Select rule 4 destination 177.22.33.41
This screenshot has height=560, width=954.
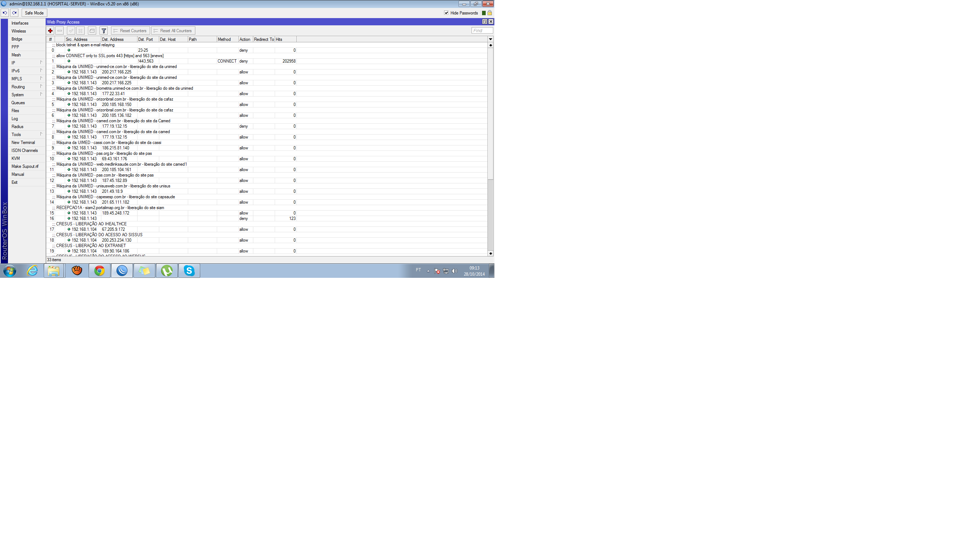point(266,93)
